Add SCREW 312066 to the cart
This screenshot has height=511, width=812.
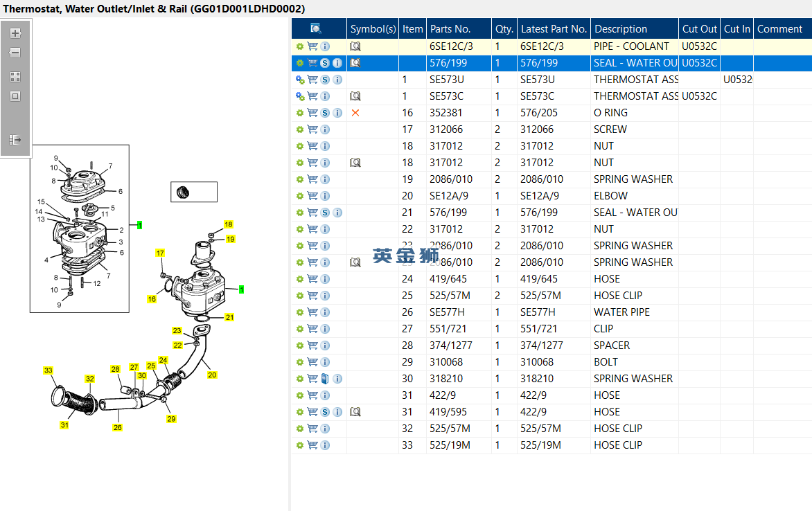click(312, 129)
